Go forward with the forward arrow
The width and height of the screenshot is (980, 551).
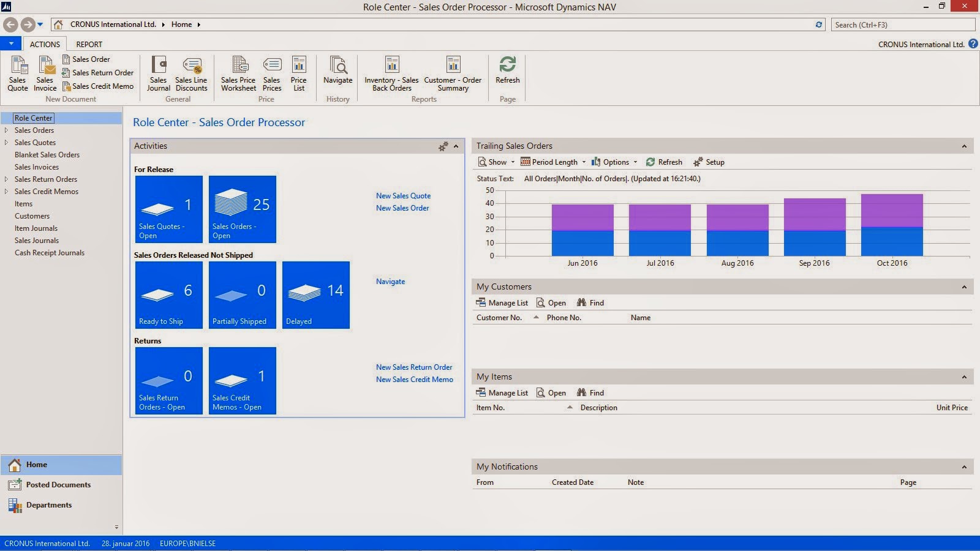click(28, 24)
